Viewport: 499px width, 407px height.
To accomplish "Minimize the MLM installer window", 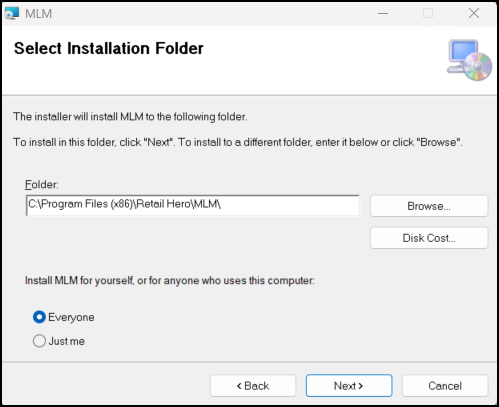I will click(x=383, y=14).
